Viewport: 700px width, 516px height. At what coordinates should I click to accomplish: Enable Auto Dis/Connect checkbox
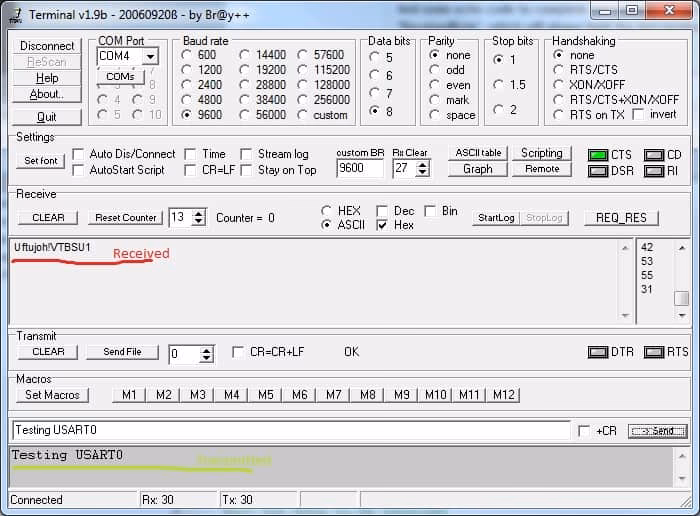pyautogui.click(x=78, y=154)
